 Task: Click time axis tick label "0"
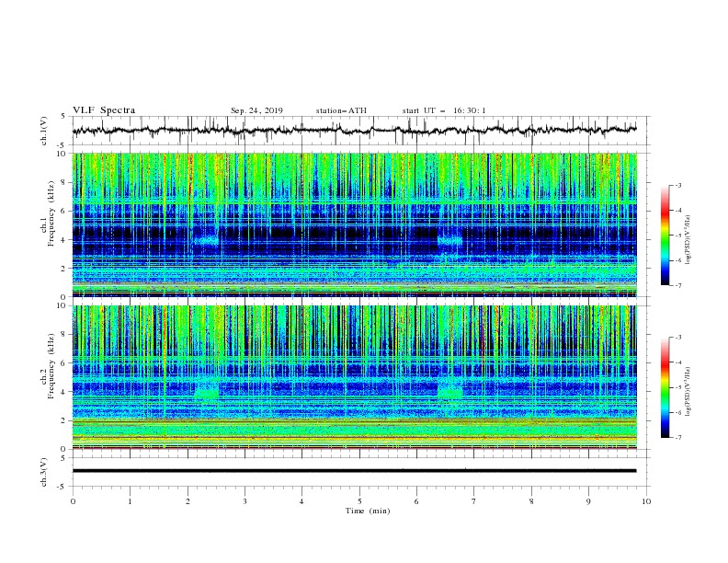click(x=73, y=501)
